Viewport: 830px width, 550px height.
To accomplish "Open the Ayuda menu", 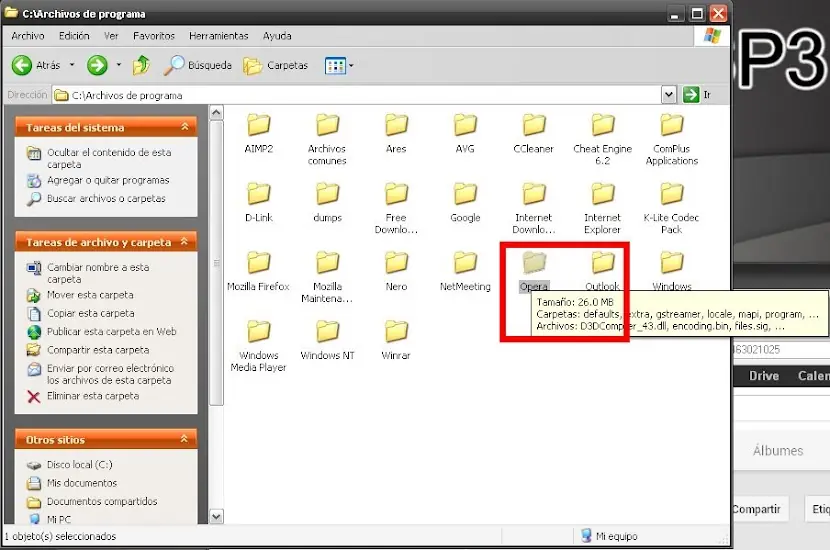I will pos(277,36).
